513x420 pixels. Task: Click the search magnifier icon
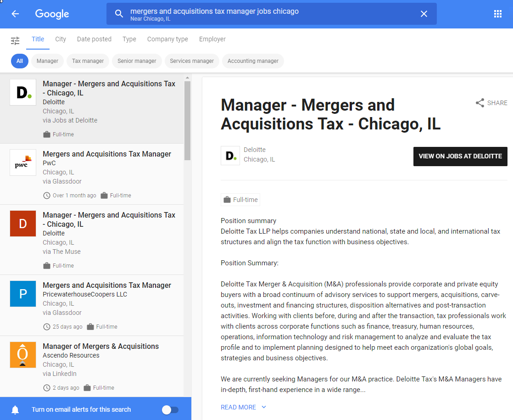[x=119, y=14]
